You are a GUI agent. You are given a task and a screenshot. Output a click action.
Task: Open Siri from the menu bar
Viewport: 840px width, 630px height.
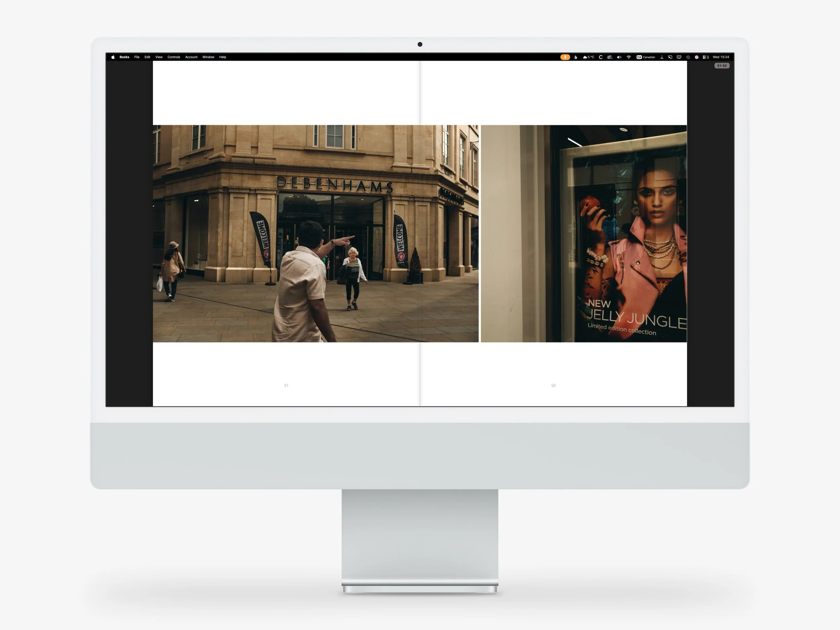697,57
